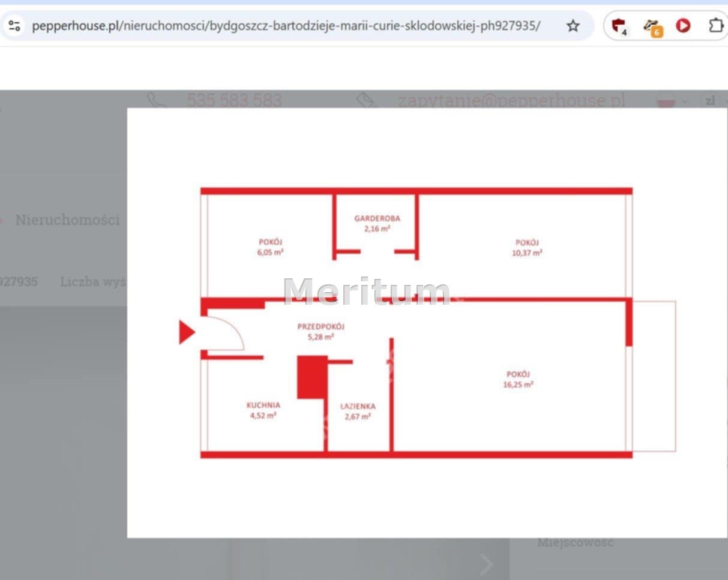The width and height of the screenshot is (728, 580).
Task: Open the Extensions puzzle-piece menu
Action: 715,26
